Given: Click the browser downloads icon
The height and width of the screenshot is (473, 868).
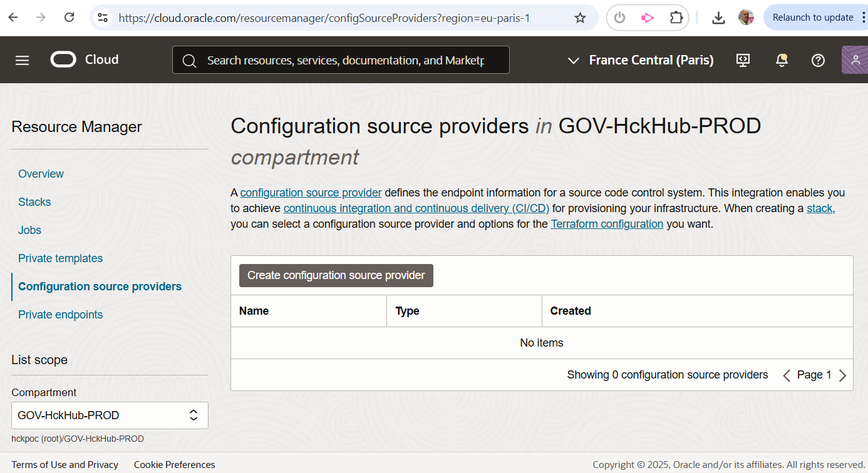Looking at the screenshot, I should click(x=718, y=18).
